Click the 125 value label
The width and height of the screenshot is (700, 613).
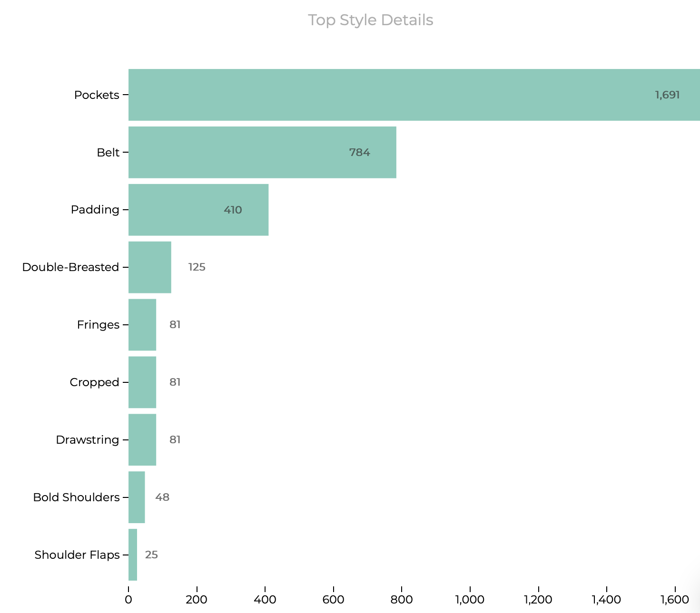point(197,267)
